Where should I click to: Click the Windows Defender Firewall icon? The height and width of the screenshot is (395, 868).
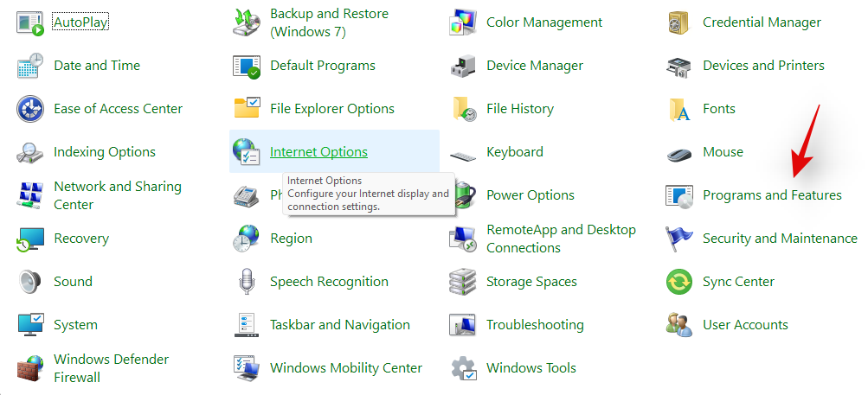coord(30,368)
